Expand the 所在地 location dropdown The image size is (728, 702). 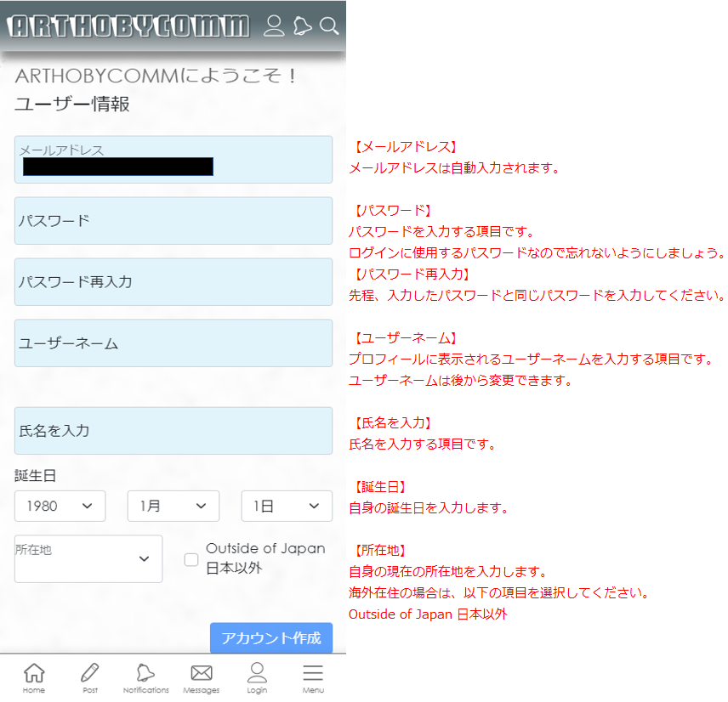tap(88, 558)
